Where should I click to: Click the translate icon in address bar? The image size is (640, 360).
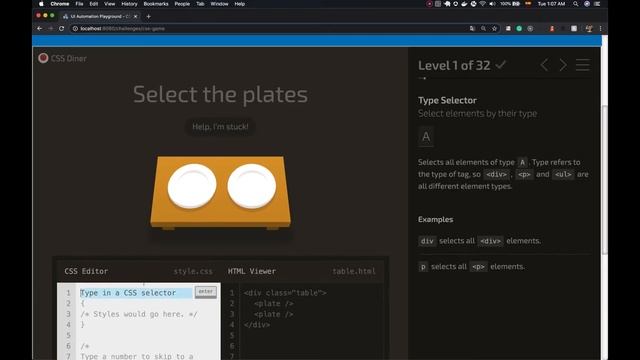pyautogui.click(x=472, y=29)
